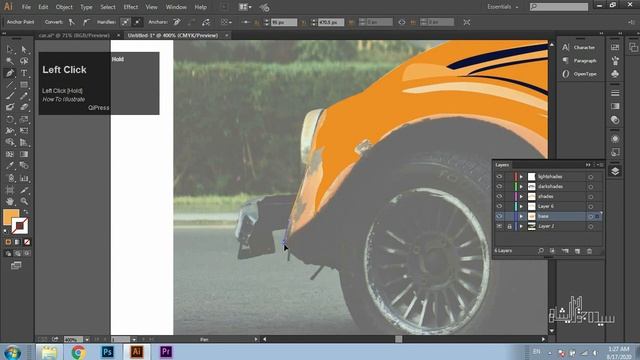This screenshot has width=640, height=360.
Task: Select the Line Segment tool
Action: coord(9,85)
